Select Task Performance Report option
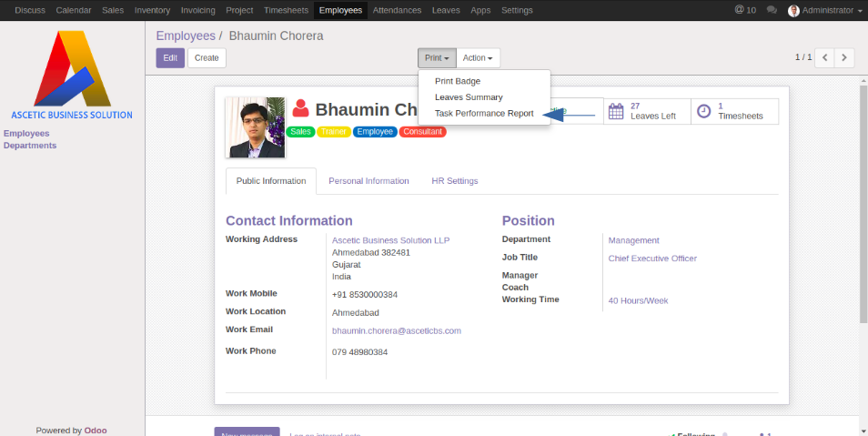This screenshot has height=436, width=868. [x=484, y=113]
